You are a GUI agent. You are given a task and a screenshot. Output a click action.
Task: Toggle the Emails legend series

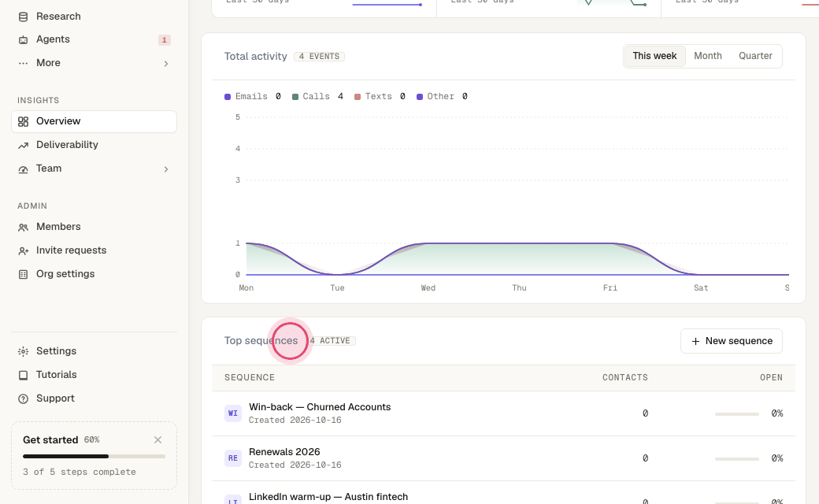point(252,97)
